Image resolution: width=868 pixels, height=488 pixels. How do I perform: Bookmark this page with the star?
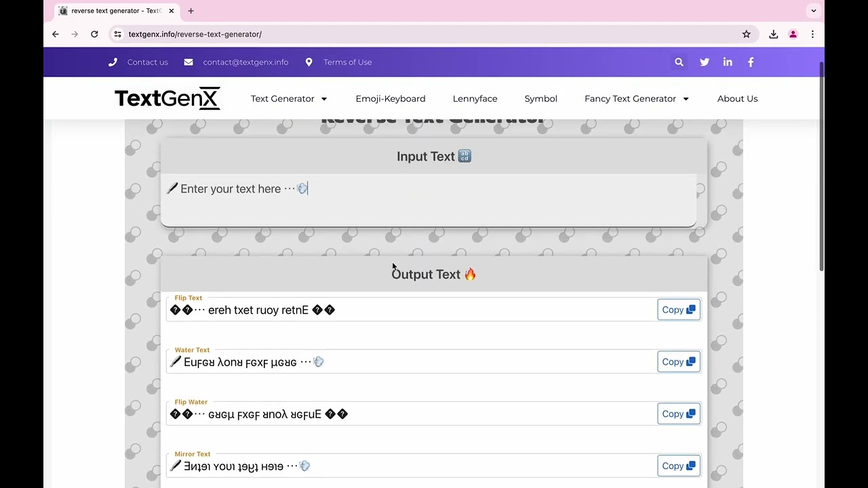(747, 34)
